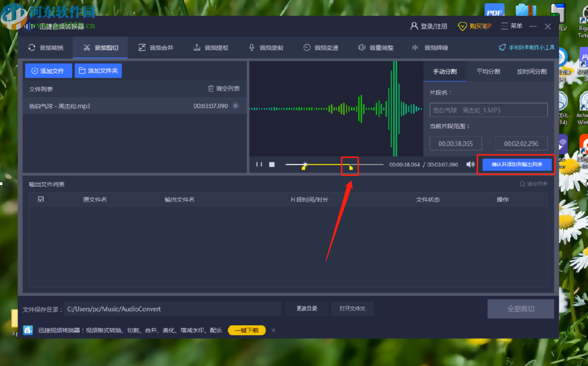Click the 一键下载 button
The height and width of the screenshot is (366, 588).
(247, 331)
